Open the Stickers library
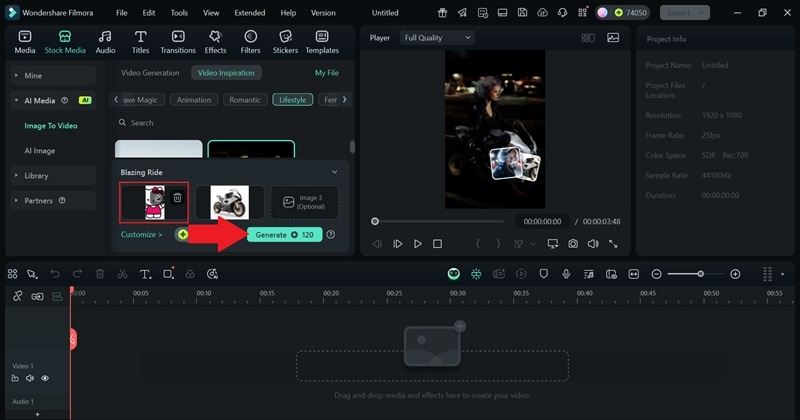This screenshot has width=800, height=420. pos(285,42)
